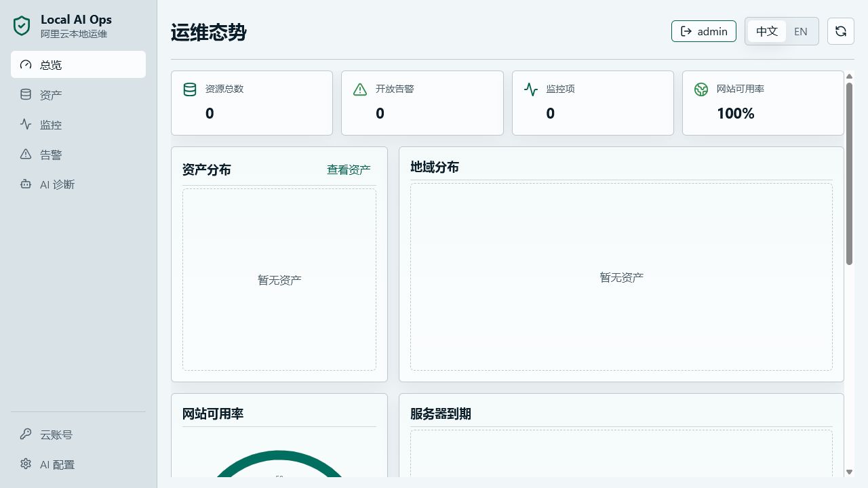The image size is (868, 488).
Task: Switch language to 中文
Action: coord(767,31)
